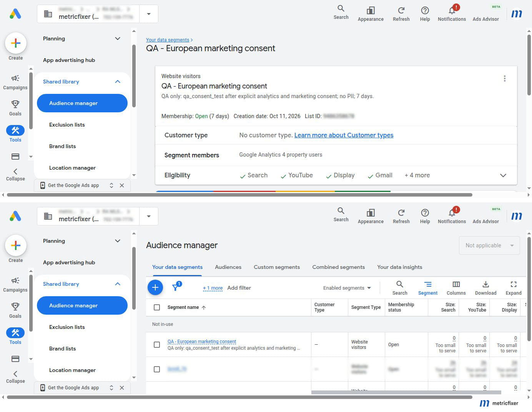The width and height of the screenshot is (532, 412).
Task: Click Ads Advisor beta in the Audience manager list view
Action: point(486,216)
